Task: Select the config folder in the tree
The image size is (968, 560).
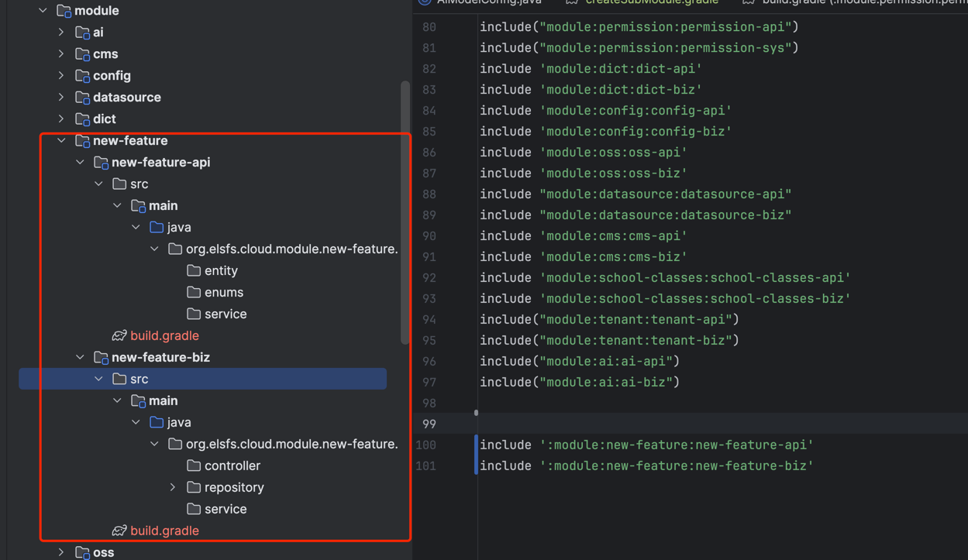Action: [112, 76]
